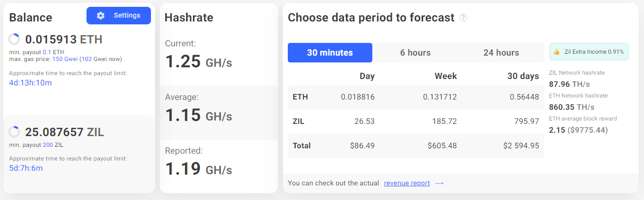Switch to the 6 hours period
The height and width of the screenshot is (200, 644).
coord(415,53)
